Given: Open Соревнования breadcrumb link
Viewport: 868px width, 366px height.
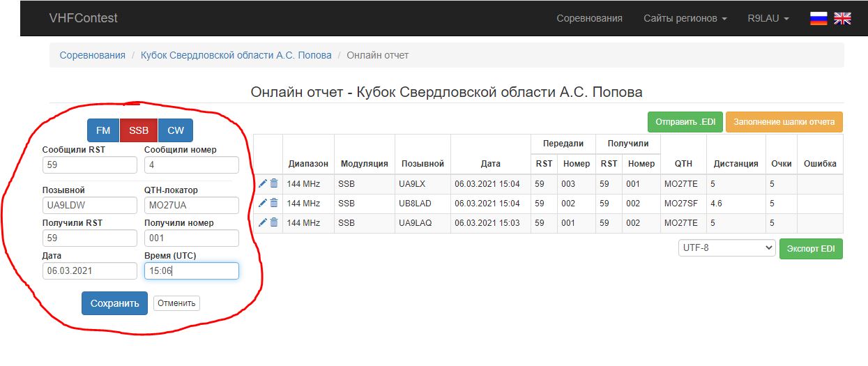Looking at the screenshot, I should [x=93, y=55].
